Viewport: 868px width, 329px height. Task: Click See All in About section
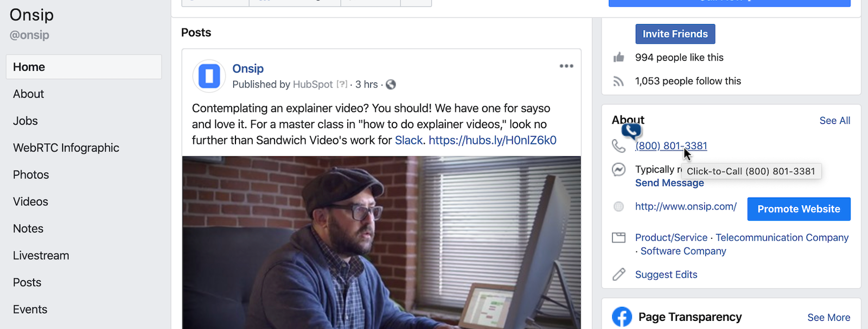[x=834, y=121]
